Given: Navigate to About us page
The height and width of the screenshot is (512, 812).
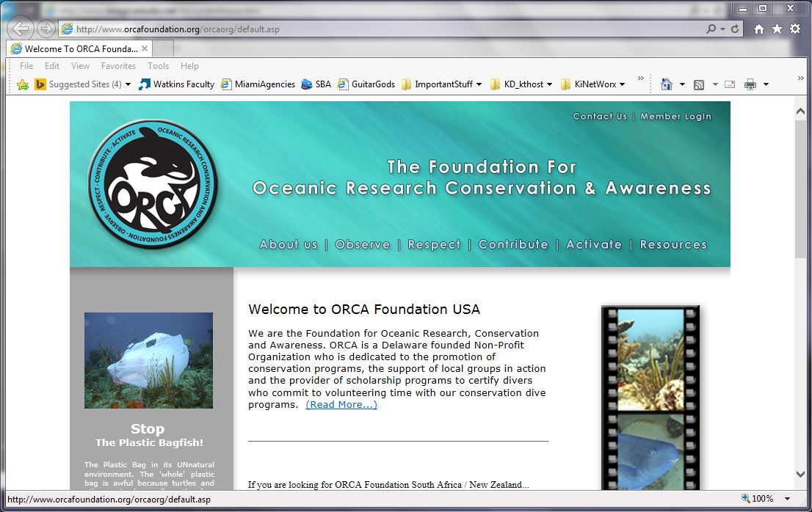Looking at the screenshot, I should pyautogui.click(x=288, y=244).
